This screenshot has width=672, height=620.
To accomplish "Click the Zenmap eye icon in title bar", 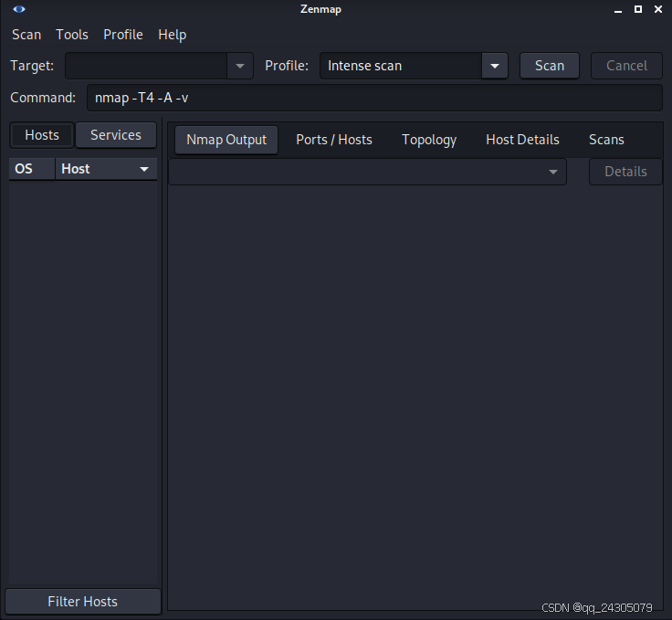I will [19, 9].
